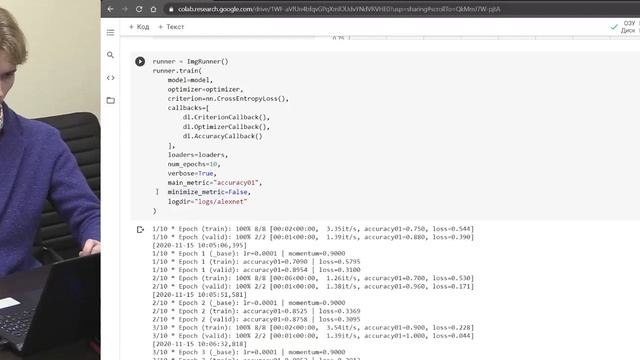Click the '1/10 * Epoch (valid): 100% 2/2' output line
Viewport: 640px width, 360px height.
tap(313, 237)
